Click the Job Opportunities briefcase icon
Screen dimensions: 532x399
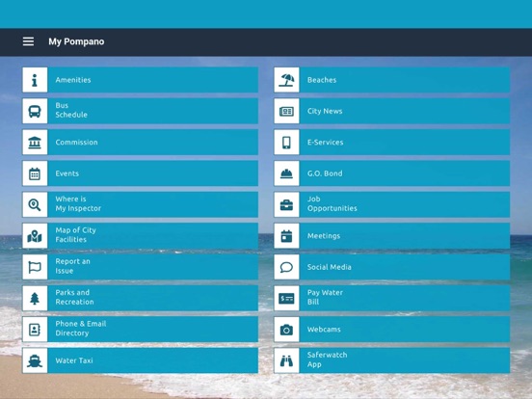pyautogui.click(x=286, y=205)
